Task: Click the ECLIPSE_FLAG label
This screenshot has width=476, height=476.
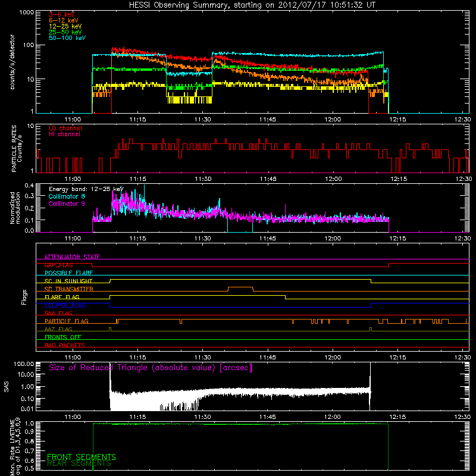Action: (x=65, y=305)
